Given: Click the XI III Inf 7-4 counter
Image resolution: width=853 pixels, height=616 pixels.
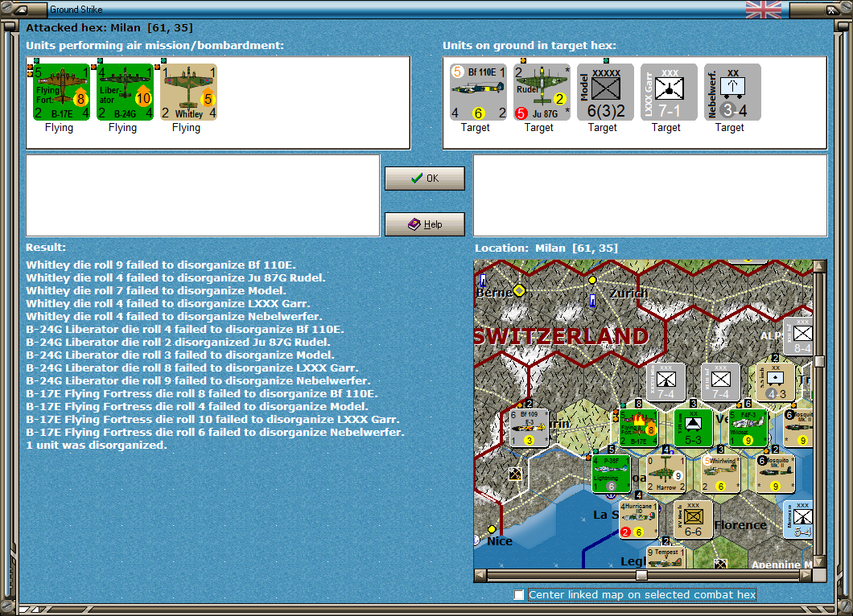Looking at the screenshot, I should [x=721, y=382].
